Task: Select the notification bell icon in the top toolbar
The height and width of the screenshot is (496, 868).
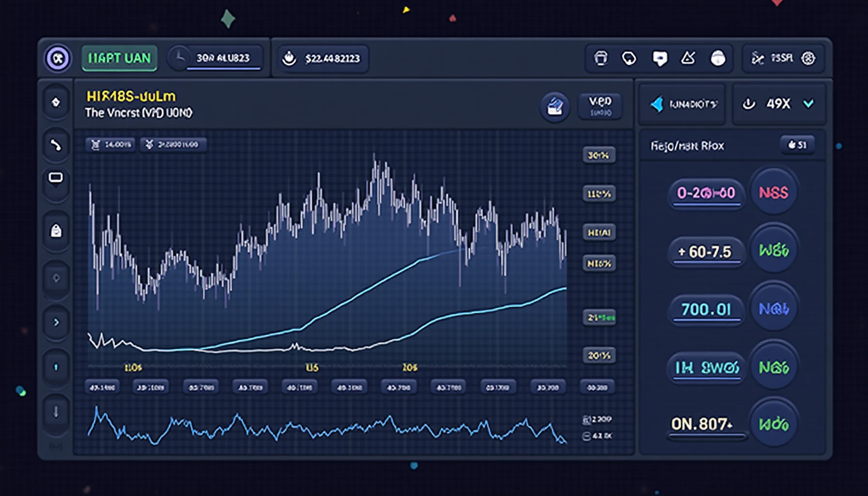Action: pos(601,59)
